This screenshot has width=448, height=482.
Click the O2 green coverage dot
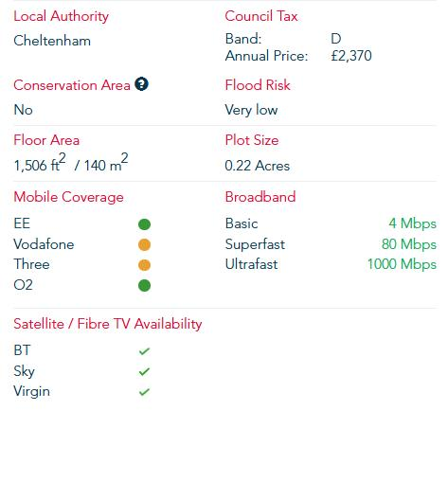coord(144,286)
